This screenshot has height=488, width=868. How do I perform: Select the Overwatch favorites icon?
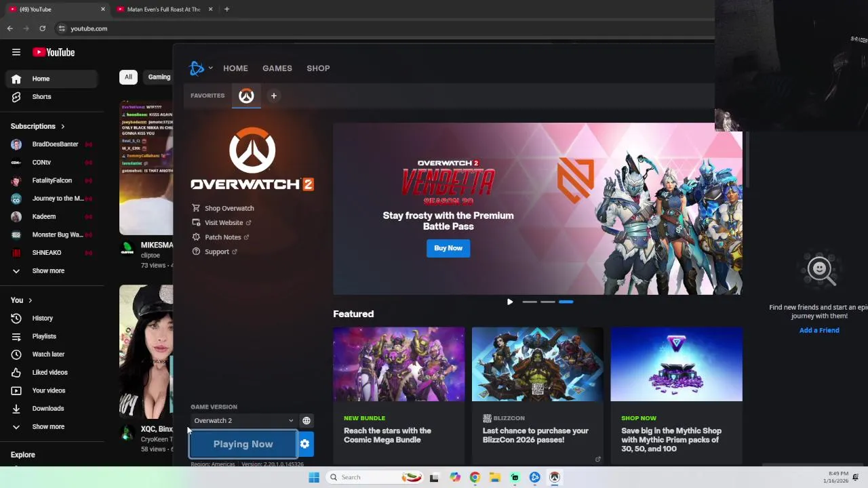(x=246, y=96)
